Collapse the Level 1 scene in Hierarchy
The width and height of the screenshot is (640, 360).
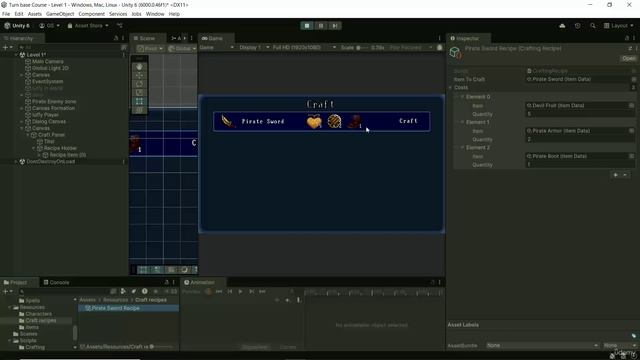coord(16,55)
